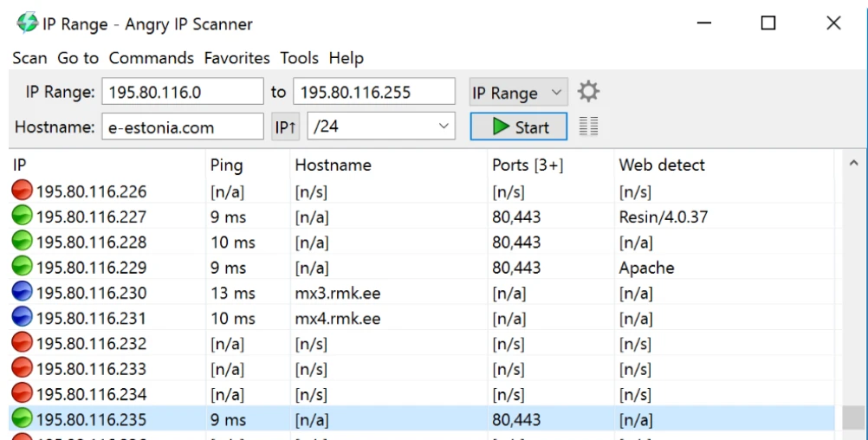Image resolution: width=868 pixels, height=440 pixels.
Task: Click ports 80,443 for 195.80.116.229
Action: (x=516, y=268)
